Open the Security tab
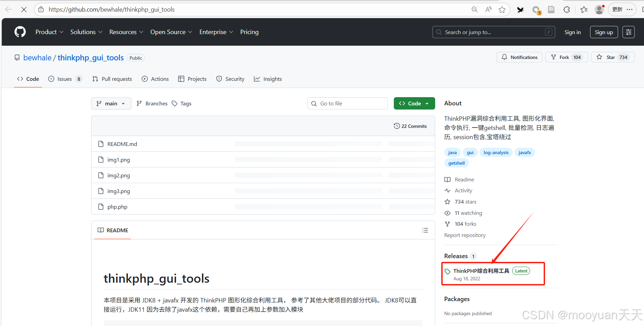The height and width of the screenshot is (326, 644). click(x=230, y=79)
